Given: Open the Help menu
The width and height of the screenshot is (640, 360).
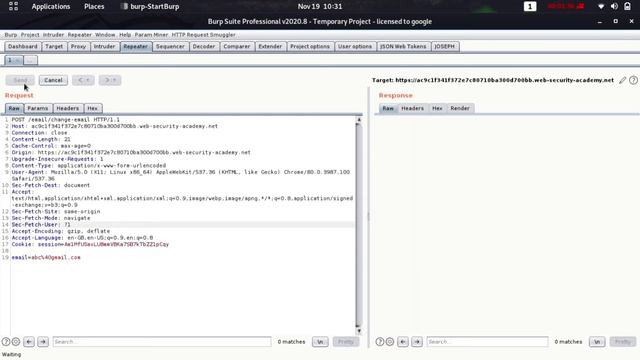Looking at the screenshot, I should coord(125,35).
